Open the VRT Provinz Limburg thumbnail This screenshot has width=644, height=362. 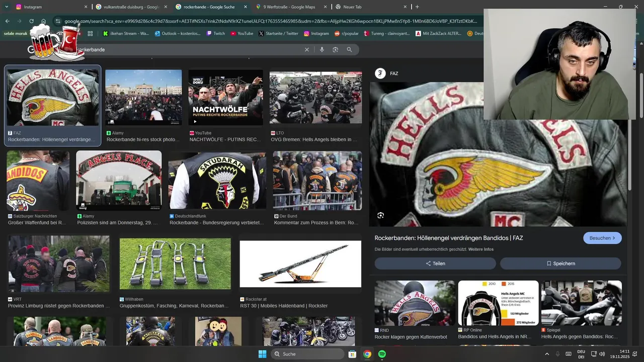pos(59,264)
